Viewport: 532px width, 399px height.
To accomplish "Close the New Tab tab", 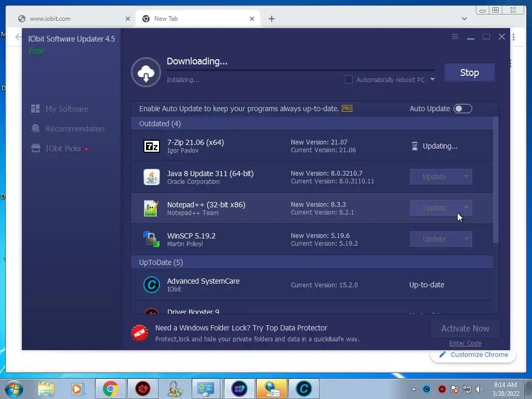I will click(252, 19).
